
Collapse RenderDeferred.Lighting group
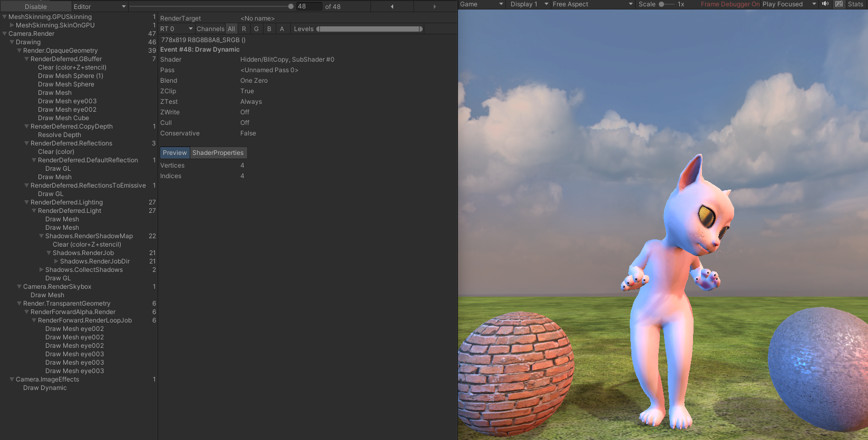click(x=27, y=202)
